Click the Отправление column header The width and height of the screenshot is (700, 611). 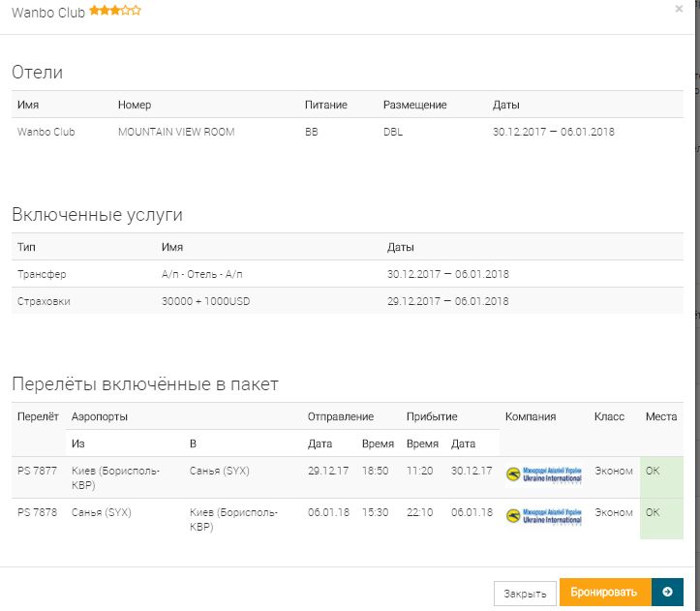coord(340,416)
